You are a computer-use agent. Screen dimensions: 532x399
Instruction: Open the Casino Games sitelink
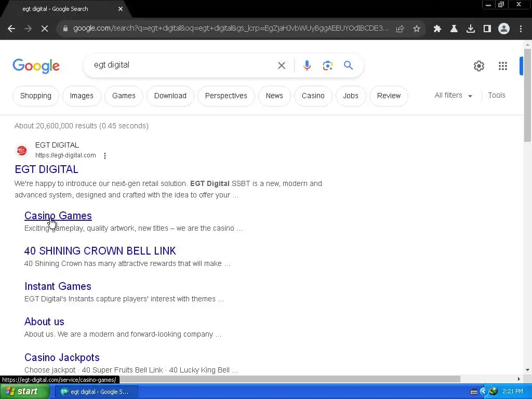coord(58,216)
